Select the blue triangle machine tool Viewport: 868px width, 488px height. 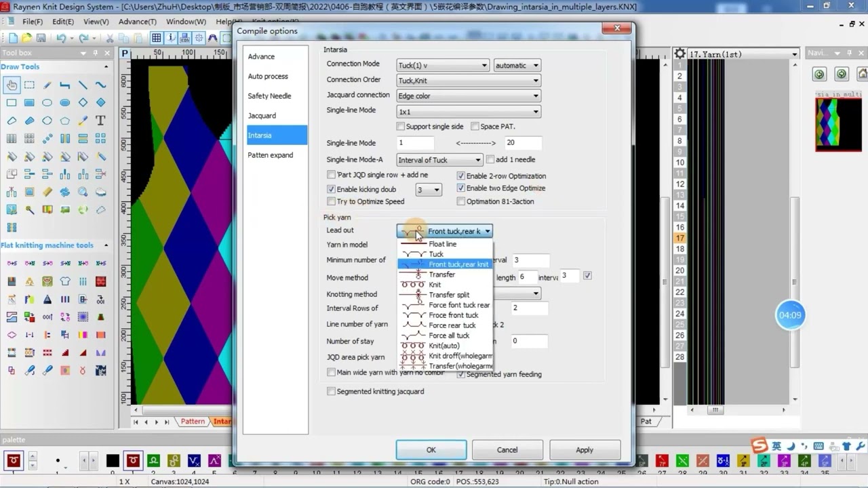coord(47,299)
